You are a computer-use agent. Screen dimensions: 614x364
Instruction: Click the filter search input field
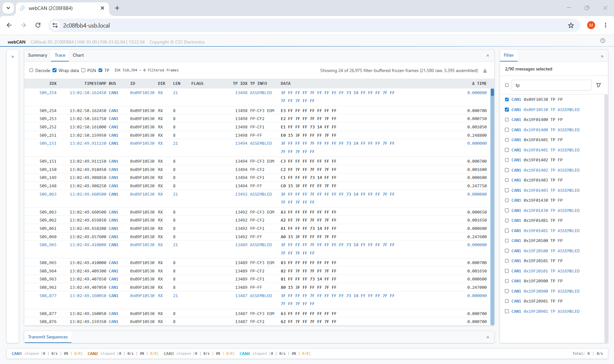click(551, 85)
